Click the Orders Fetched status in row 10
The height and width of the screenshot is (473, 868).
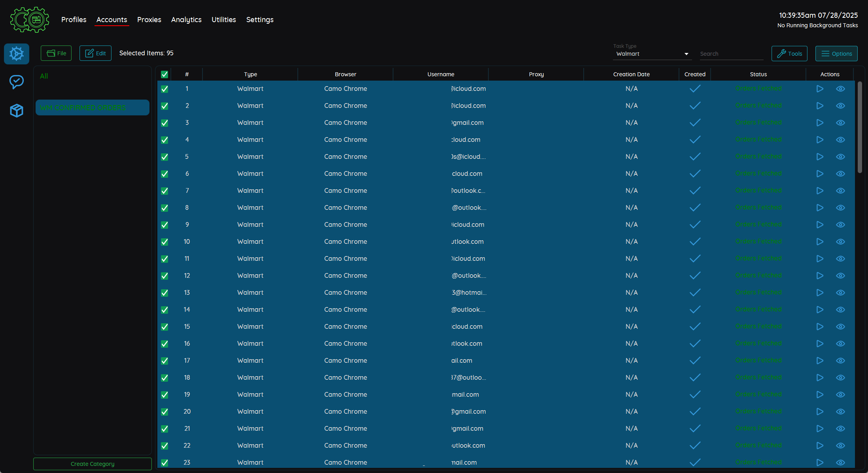point(758,241)
